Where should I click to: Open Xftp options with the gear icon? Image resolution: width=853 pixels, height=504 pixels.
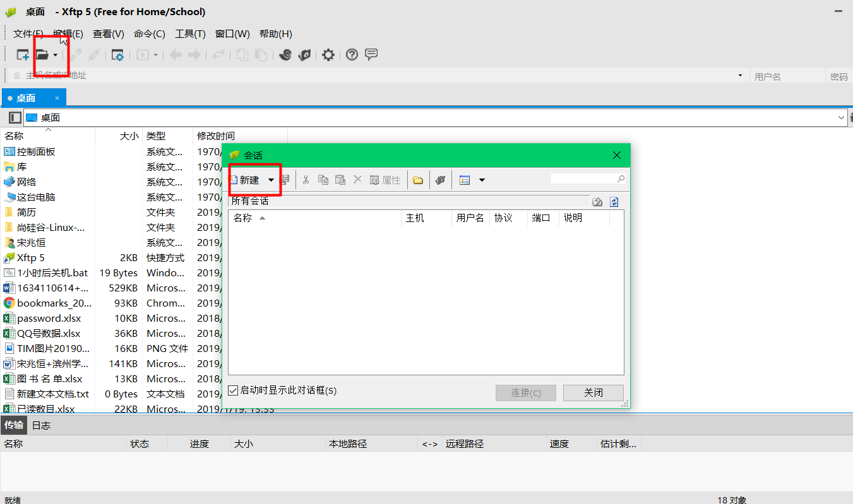coord(328,54)
